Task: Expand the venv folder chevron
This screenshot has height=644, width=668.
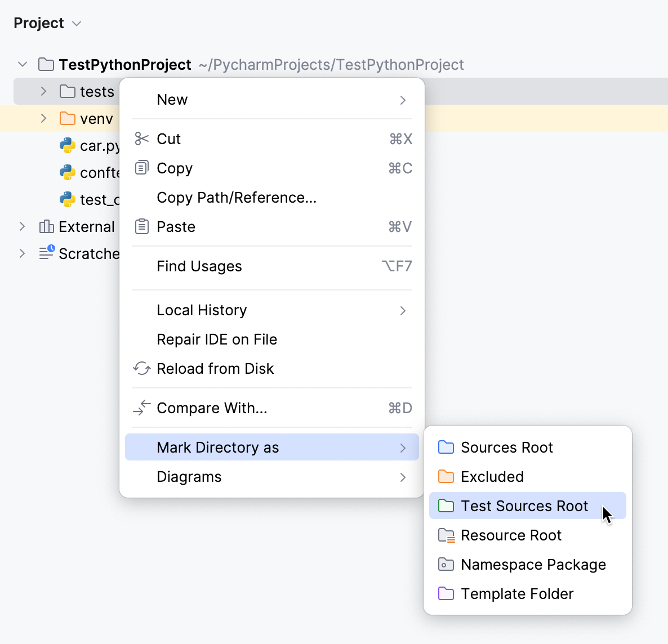Action: tap(43, 118)
